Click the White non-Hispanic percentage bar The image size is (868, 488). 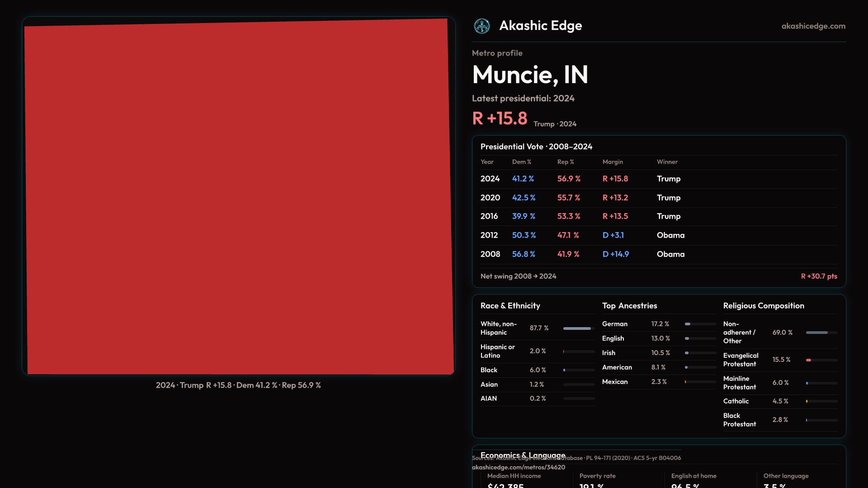(578, 328)
